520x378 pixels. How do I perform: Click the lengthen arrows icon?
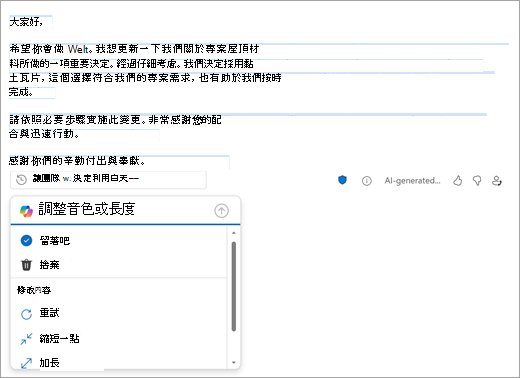[x=26, y=363]
